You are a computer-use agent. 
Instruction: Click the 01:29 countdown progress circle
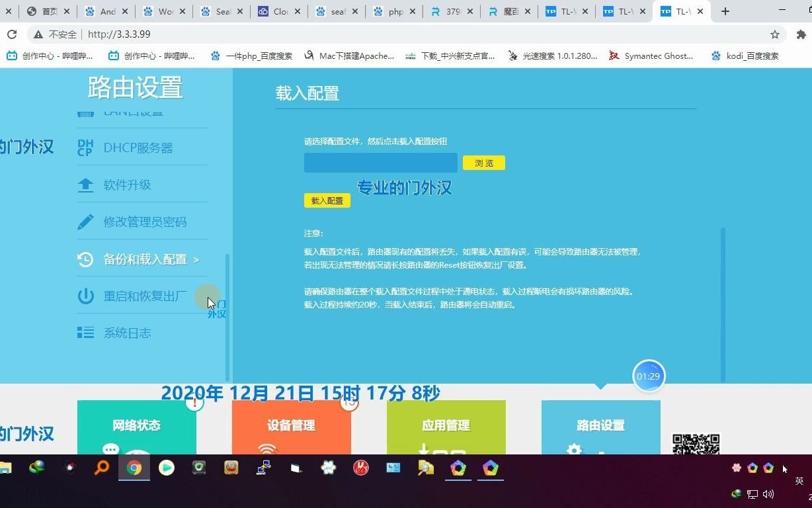[x=649, y=376]
